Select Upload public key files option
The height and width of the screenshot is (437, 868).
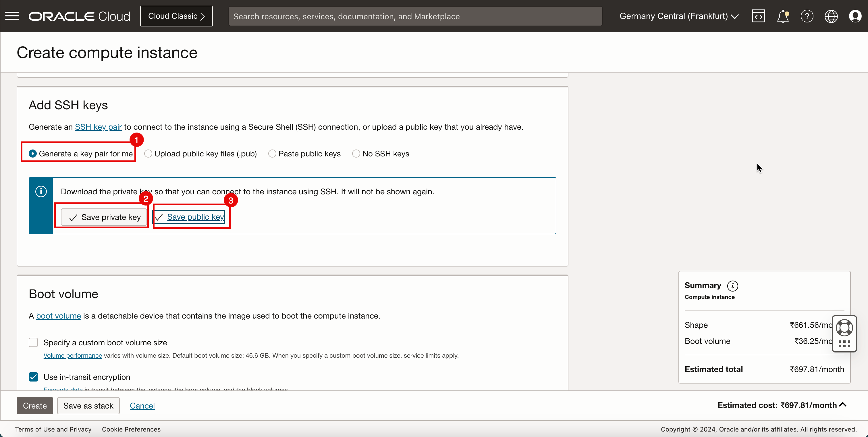148,153
